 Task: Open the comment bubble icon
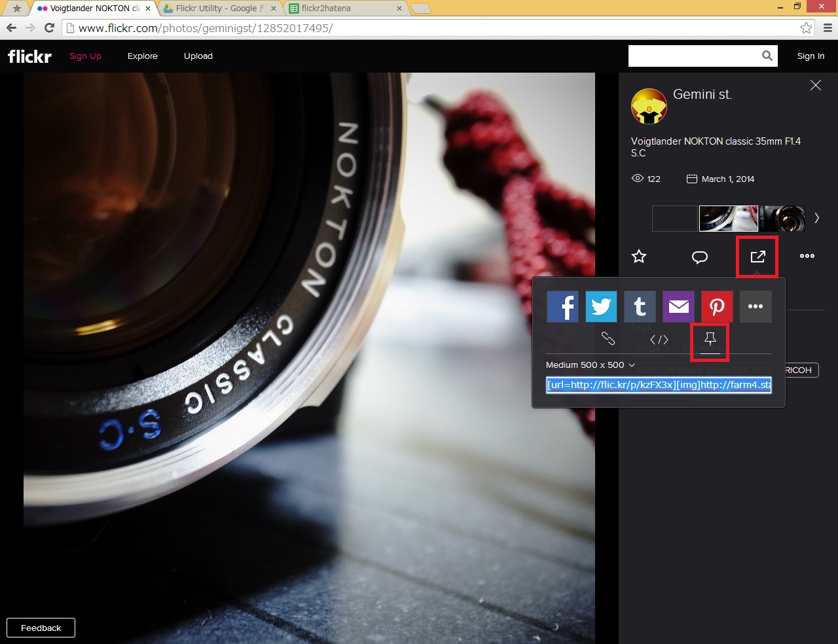(x=700, y=257)
